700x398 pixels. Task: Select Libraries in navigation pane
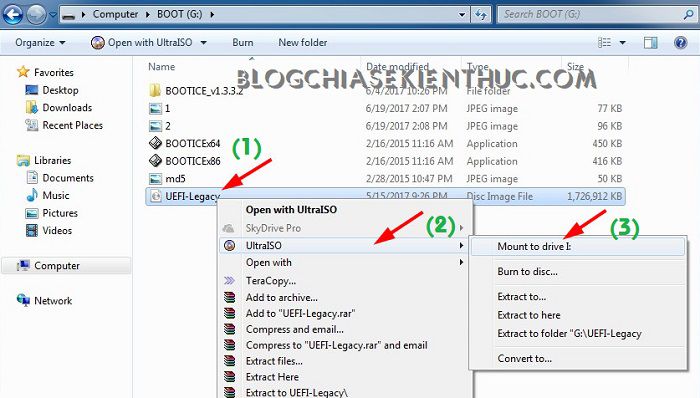(x=52, y=160)
